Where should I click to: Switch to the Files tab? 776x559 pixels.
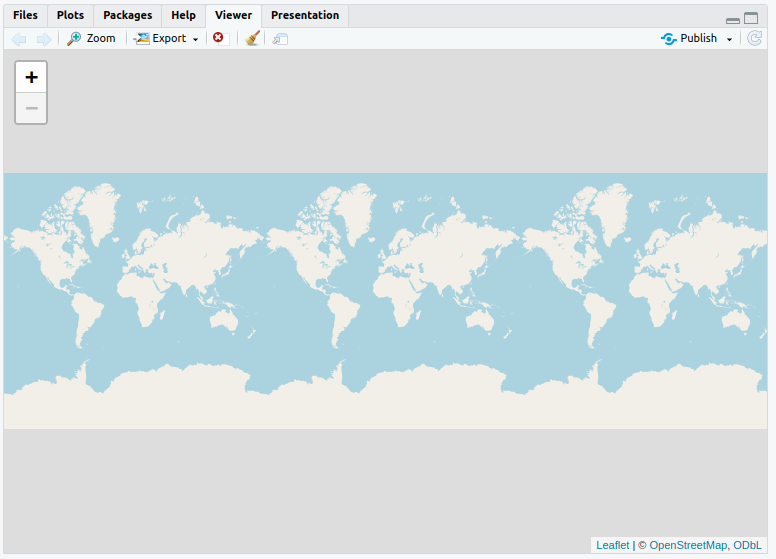click(25, 15)
